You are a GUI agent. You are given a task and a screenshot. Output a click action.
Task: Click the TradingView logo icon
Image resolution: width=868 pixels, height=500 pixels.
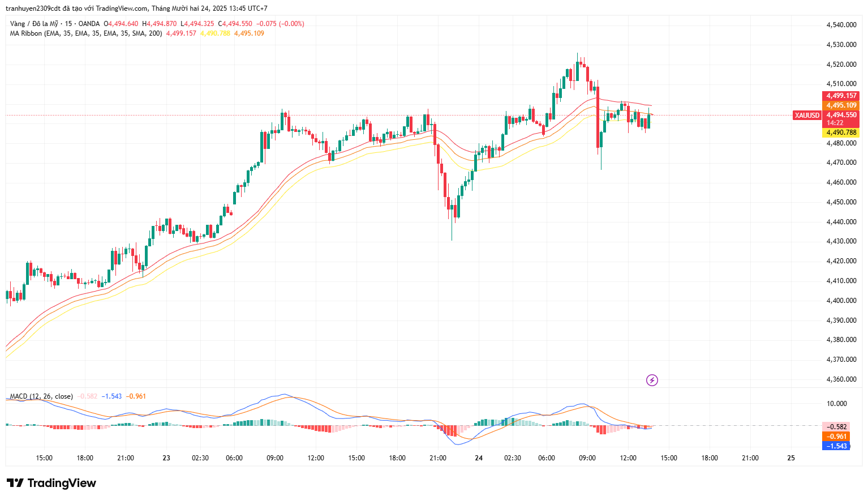15,483
